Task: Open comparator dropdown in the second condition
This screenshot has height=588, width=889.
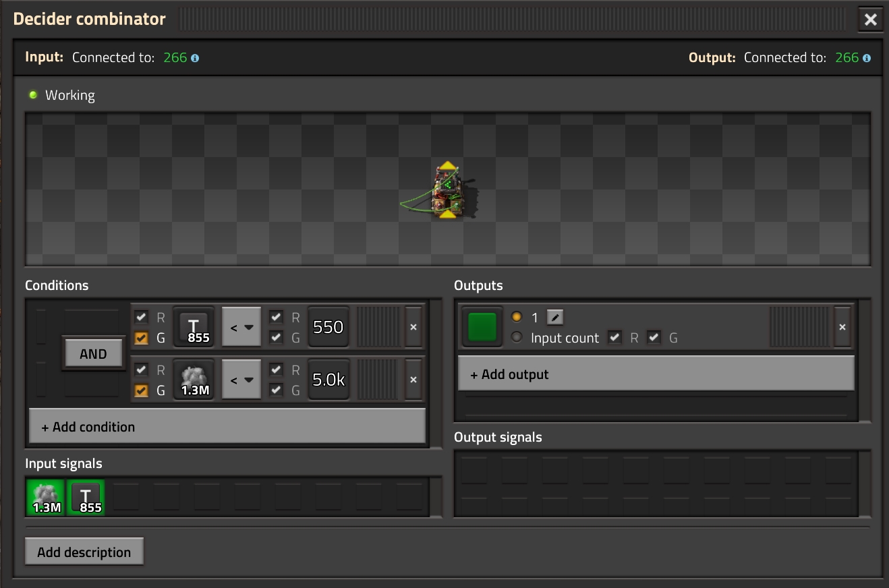Action: pyautogui.click(x=241, y=380)
